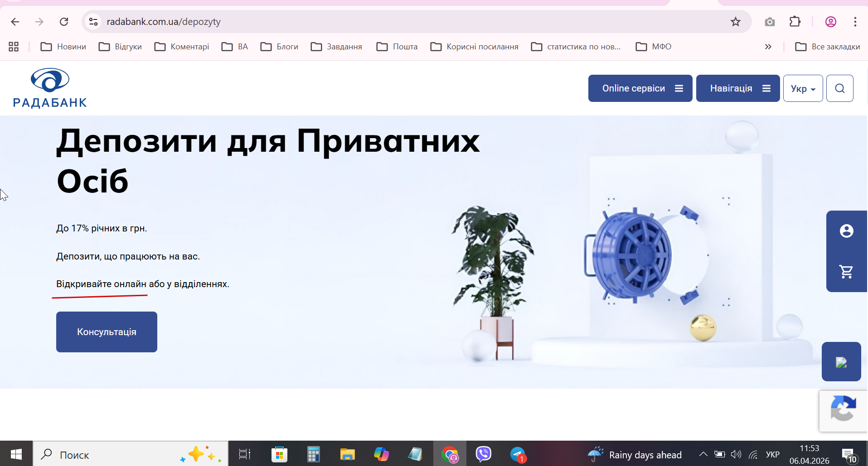This screenshot has height=466, width=868.
Task: Open the Rainy days ahead weather widget
Action: click(635, 454)
